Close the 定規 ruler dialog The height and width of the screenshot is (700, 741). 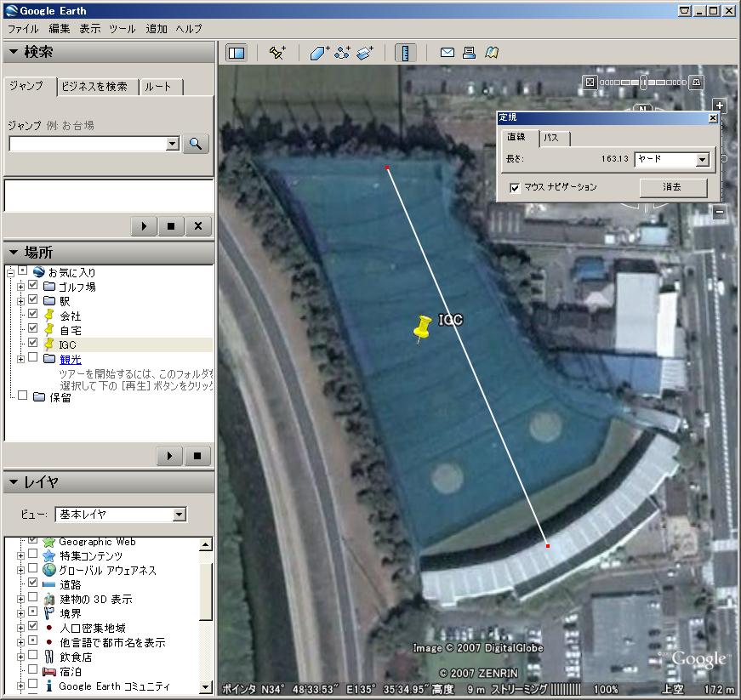point(713,118)
